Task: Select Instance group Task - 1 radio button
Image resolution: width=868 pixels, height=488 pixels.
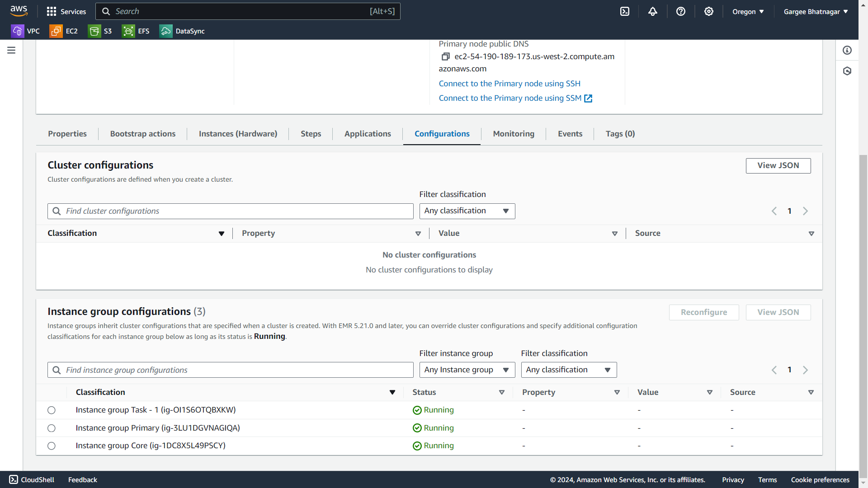Action: [52, 410]
